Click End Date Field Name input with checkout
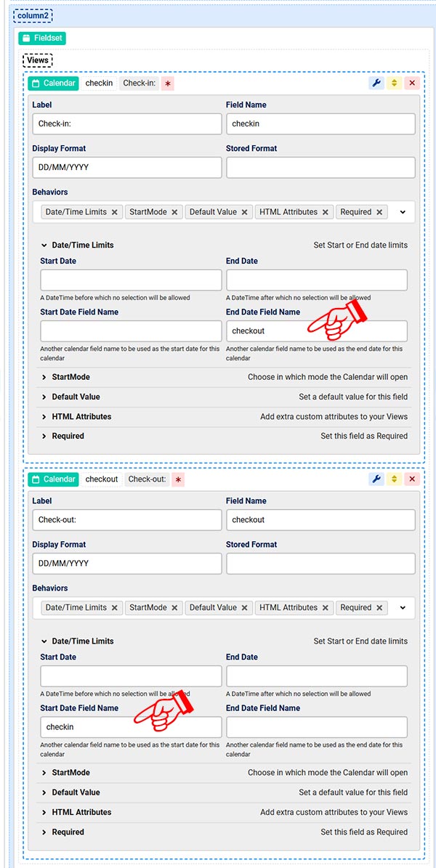Image resolution: width=436 pixels, height=868 pixels. pos(317,331)
